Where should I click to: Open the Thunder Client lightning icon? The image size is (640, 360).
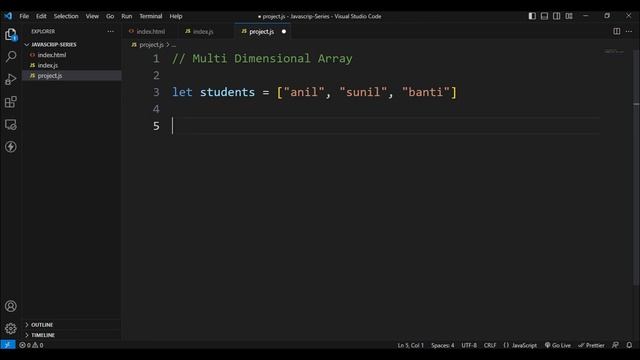coord(11,147)
